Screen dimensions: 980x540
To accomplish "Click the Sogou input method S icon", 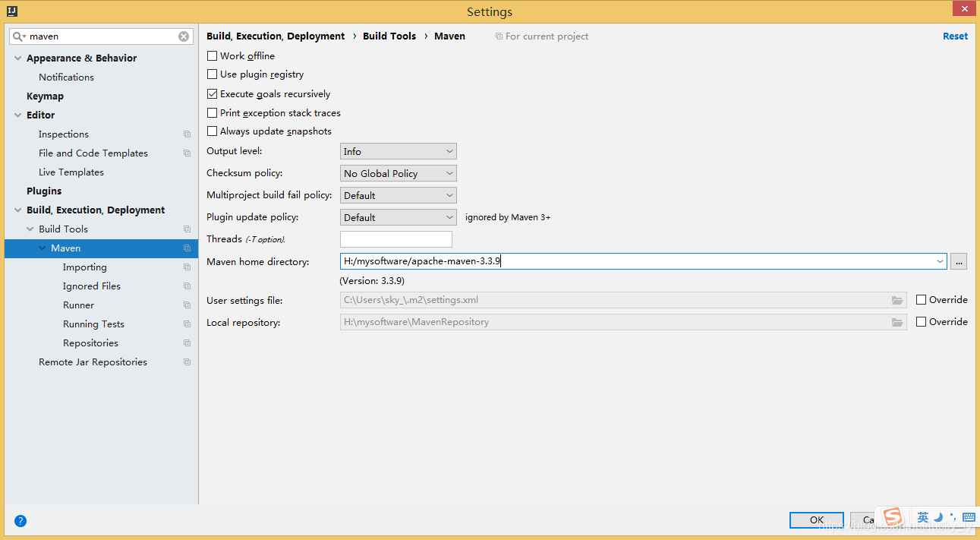I will coord(893,517).
